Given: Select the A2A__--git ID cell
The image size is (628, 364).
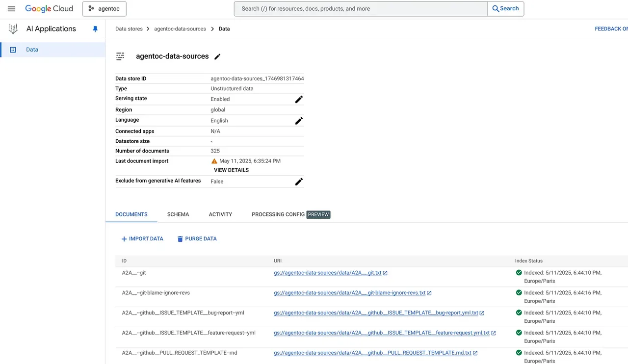Looking at the screenshot, I should pos(134,272).
